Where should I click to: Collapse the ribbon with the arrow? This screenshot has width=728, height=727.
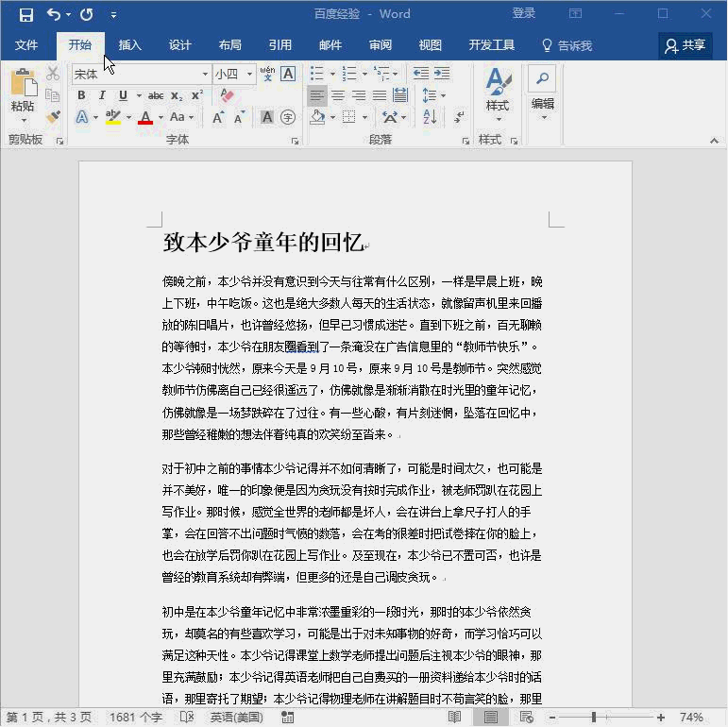pos(714,140)
